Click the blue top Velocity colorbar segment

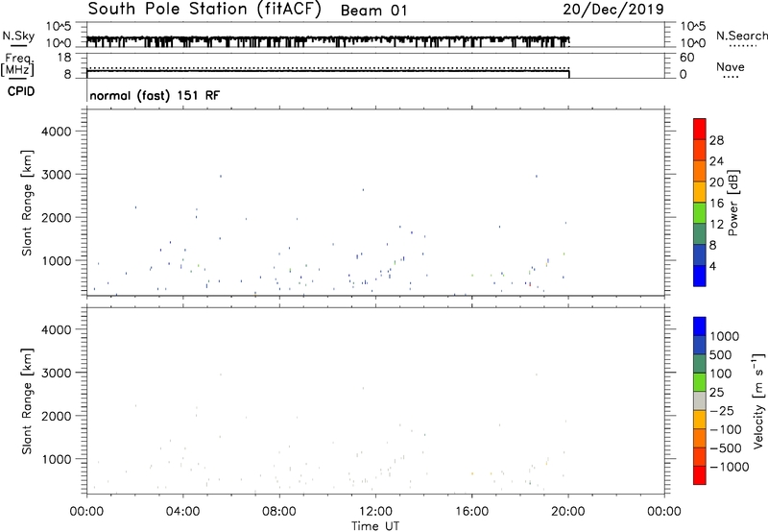click(700, 326)
